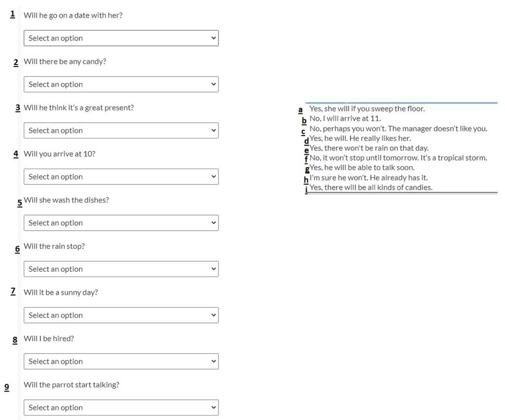Click answer mentioning the manager doesn't like you
Screen dimensions: 505x420
tap(398, 129)
